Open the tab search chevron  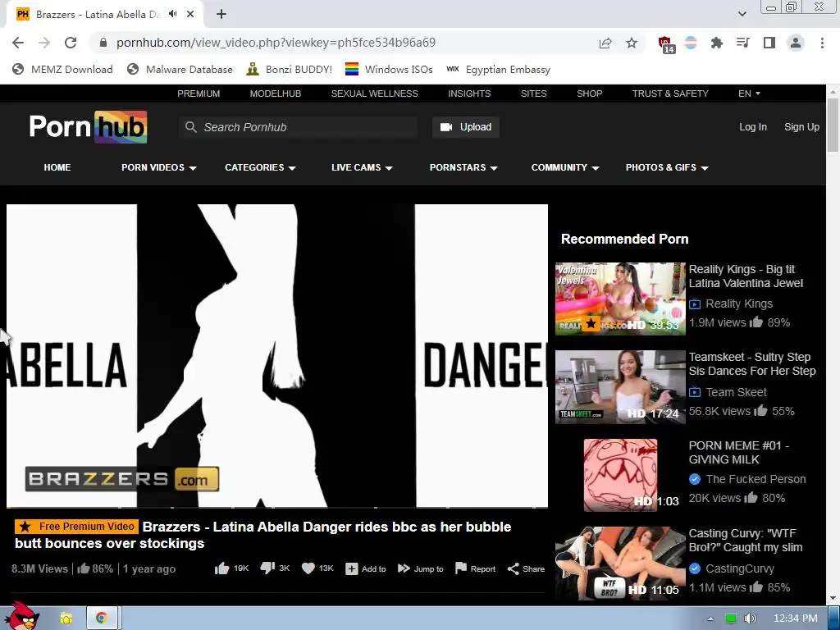742,14
